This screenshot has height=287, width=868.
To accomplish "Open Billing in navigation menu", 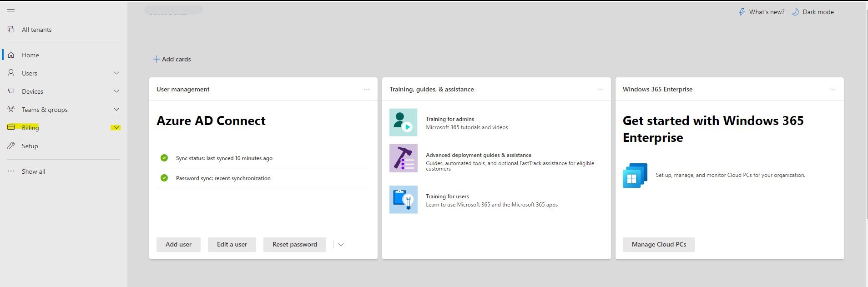I will pyautogui.click(x=30, y=128).
